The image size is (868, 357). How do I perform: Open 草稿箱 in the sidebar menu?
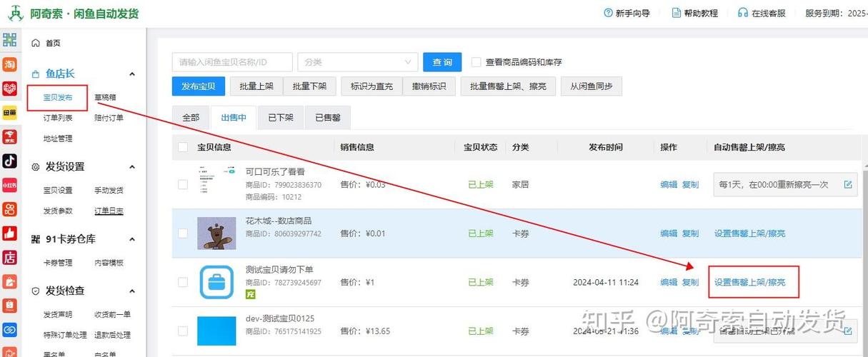pyautogui.click(x=105, y=97)
